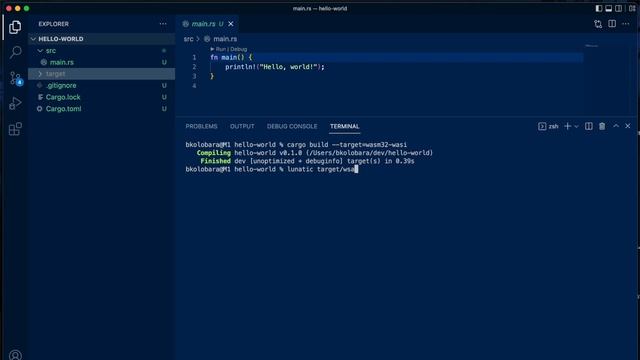Click the EXPLORER panel title
Viewport: 640px width, 360px height.
[x=53, y=24]
